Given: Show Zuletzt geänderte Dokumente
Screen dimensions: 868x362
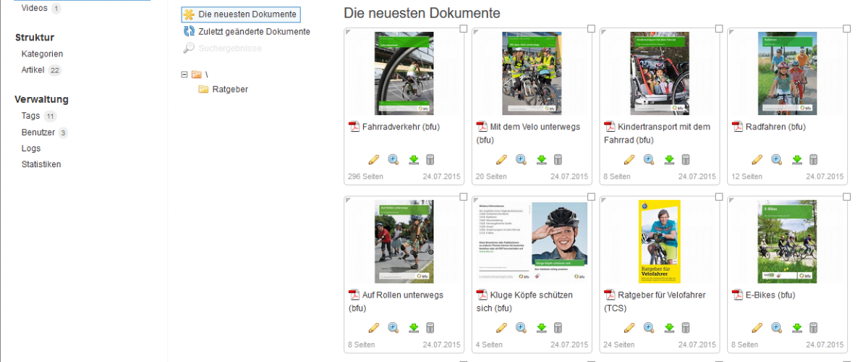Looking at the screenshot, I should 254,31.
